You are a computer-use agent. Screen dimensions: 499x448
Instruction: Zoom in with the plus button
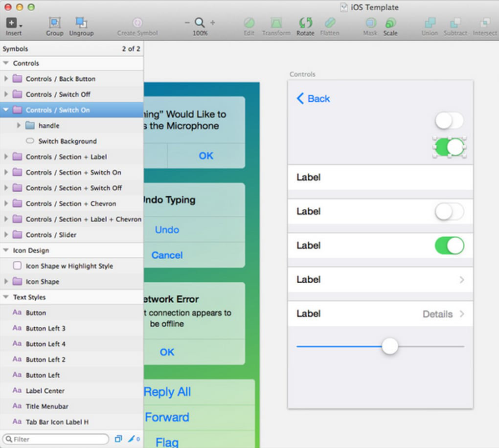click(213, 22)
